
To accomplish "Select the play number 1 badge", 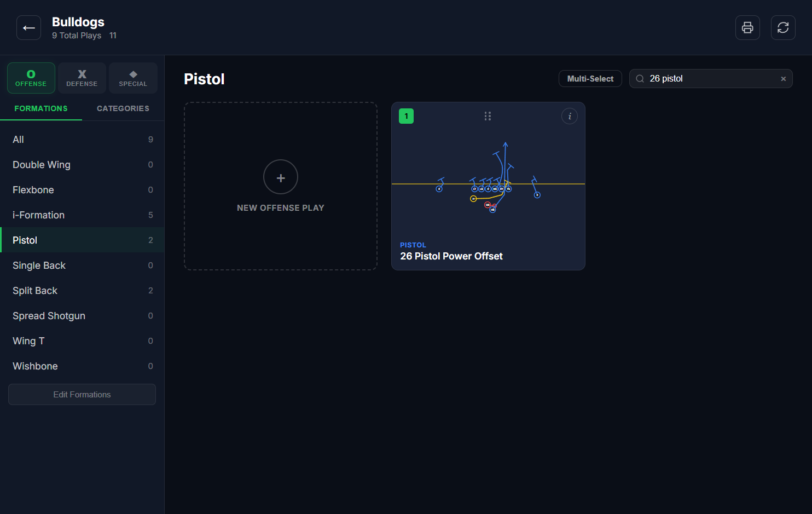I will [406, 116].
